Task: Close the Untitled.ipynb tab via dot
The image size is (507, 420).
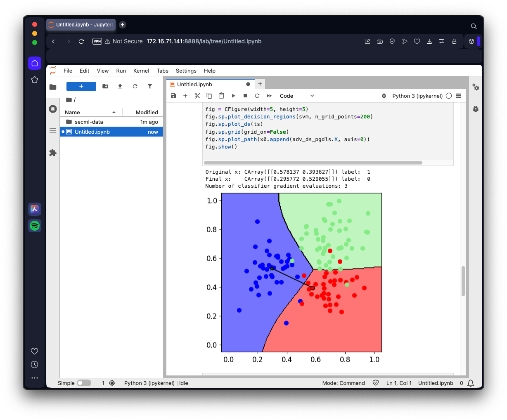Action: point(248,84)
